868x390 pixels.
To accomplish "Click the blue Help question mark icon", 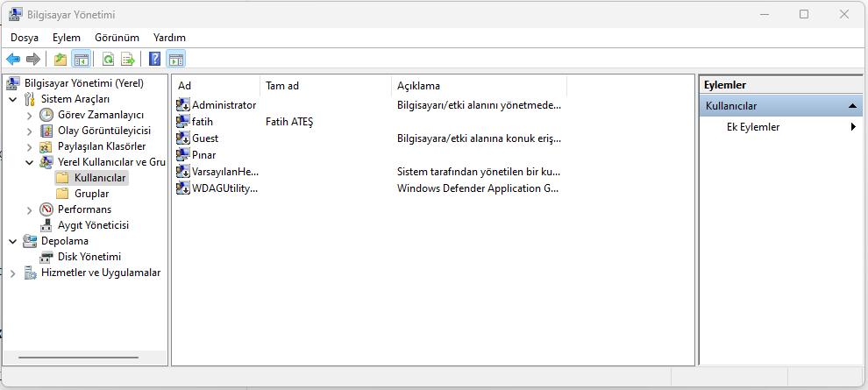I will [155, 59].
